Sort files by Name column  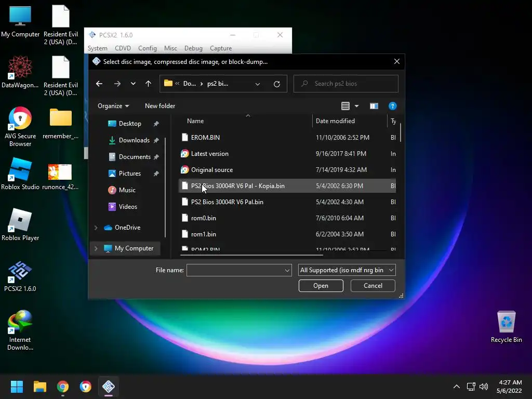[195, 121]
